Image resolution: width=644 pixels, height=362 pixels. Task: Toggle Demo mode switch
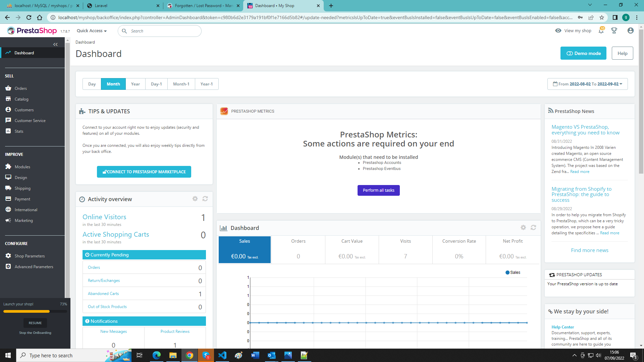click(583, 53)
